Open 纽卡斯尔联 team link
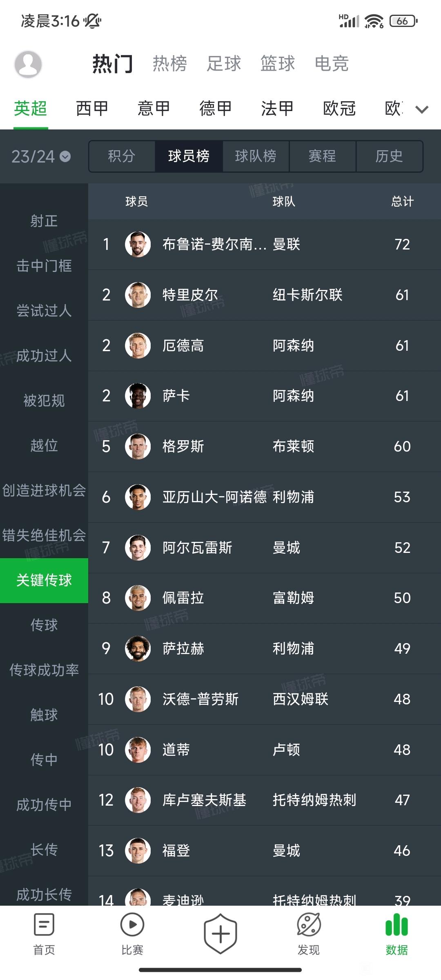The height and width of the screenshot is (980, 441). point(307,295)
